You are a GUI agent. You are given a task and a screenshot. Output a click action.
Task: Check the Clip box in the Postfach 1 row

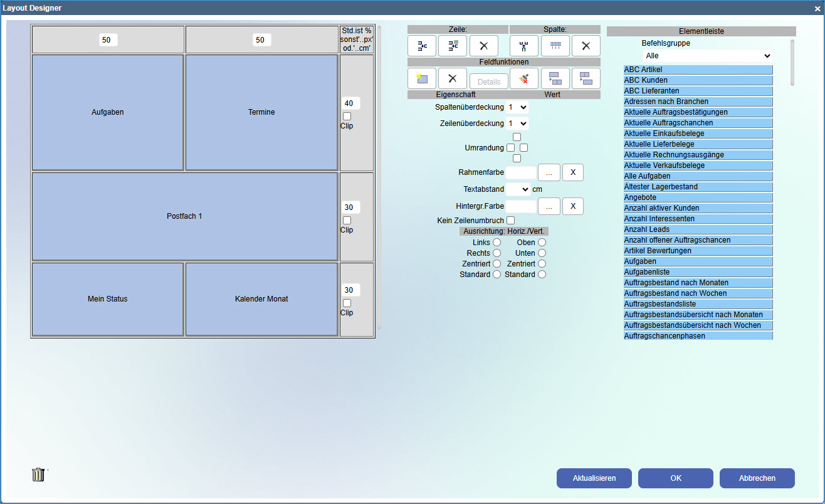click(x=347, y=221)
